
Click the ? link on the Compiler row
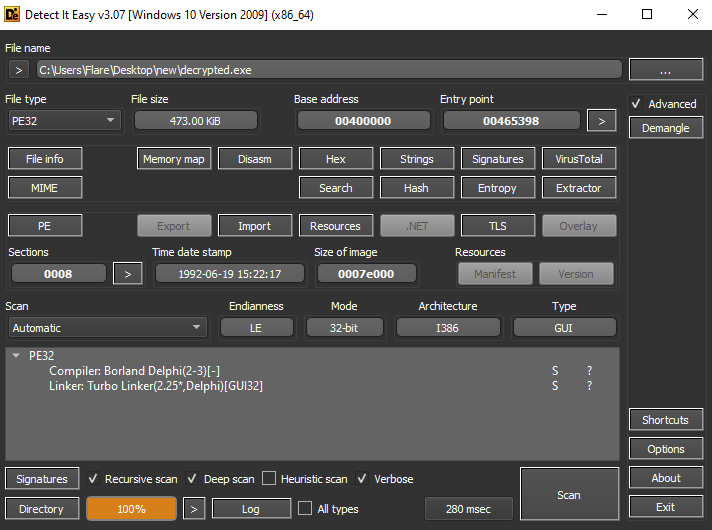589,371
